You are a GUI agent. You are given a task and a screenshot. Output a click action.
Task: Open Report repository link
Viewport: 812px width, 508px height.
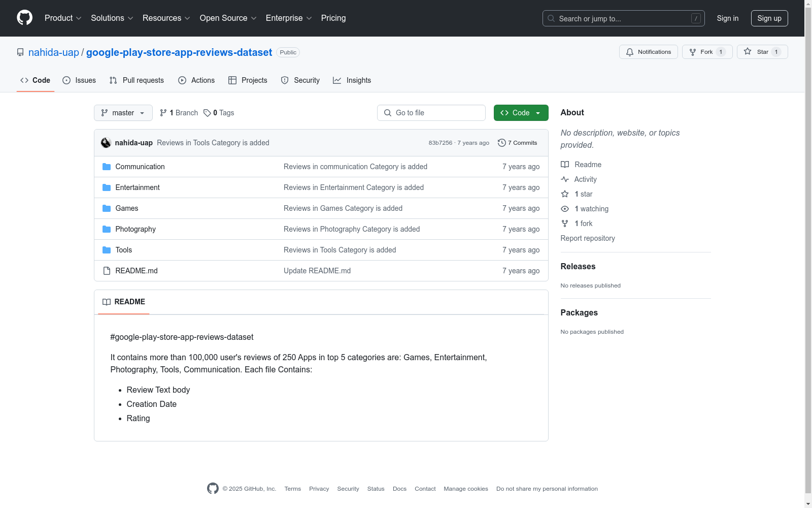pos(588,238)
